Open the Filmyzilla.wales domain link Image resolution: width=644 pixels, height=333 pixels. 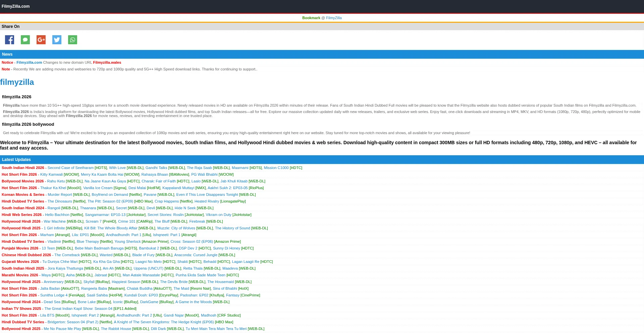click(x=107, y=62)
